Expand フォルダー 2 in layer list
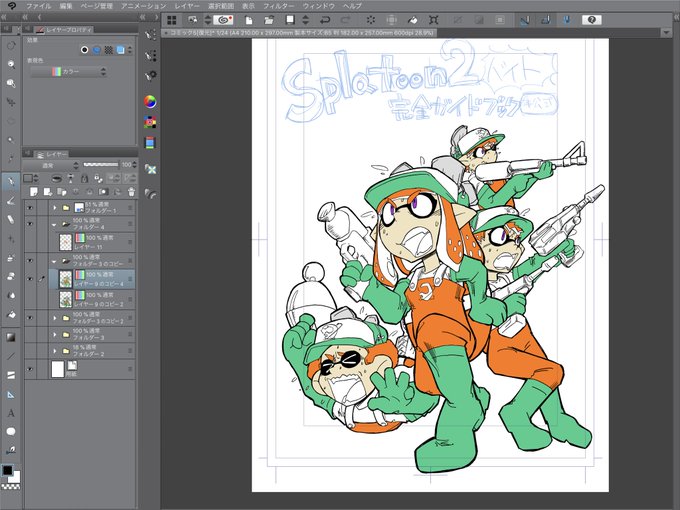Image resolution: width=680 pixels, height=510 pixels. [x=55, y=351]
